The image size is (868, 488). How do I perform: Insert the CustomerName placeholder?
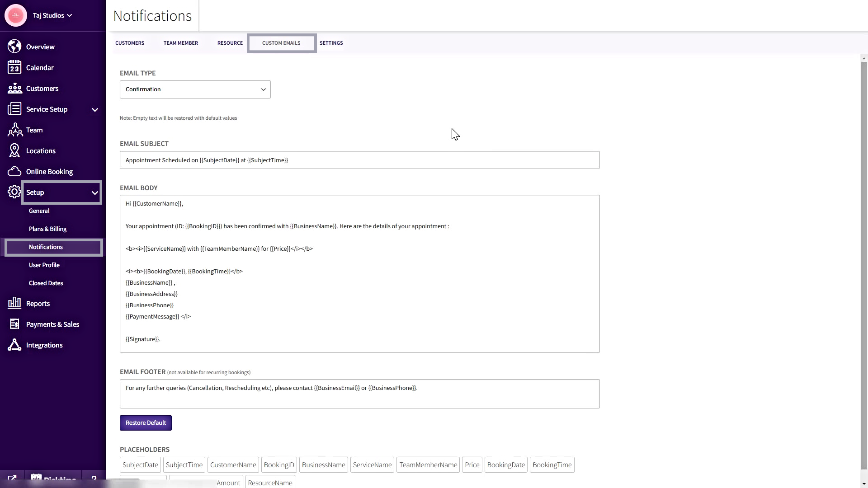[233, 465]
